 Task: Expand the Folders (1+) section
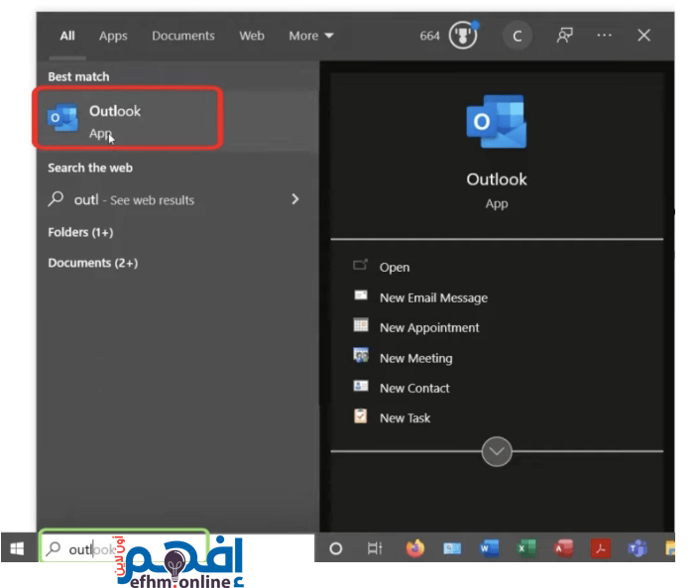tap(80, 232)
